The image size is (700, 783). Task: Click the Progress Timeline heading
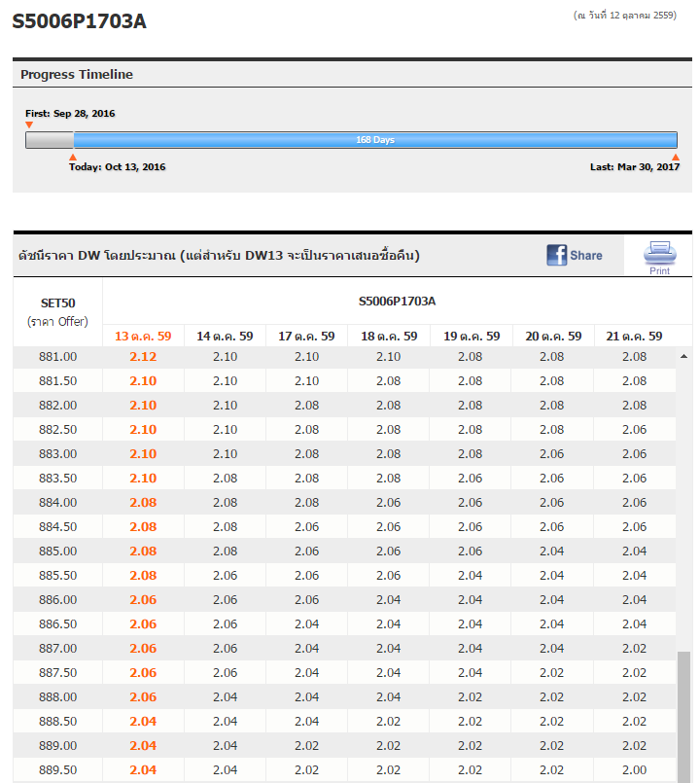pyautogui.click(x=77, y=74)
